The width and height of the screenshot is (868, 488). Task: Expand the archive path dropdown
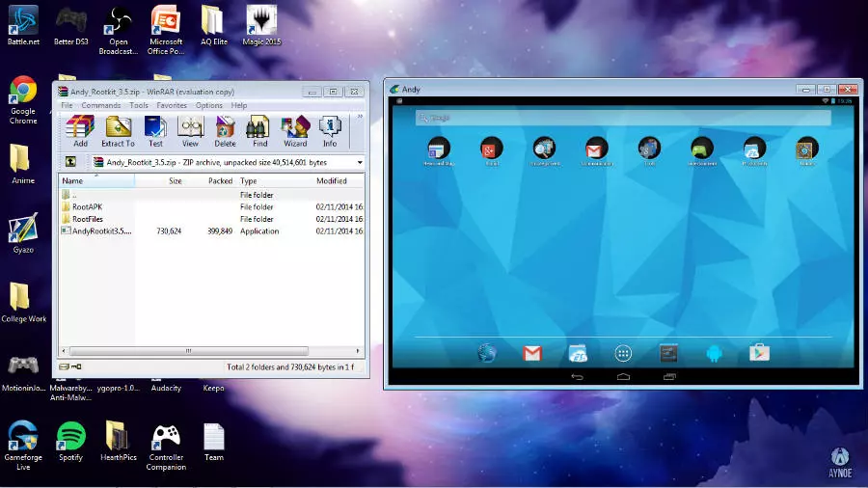point(360,163)
